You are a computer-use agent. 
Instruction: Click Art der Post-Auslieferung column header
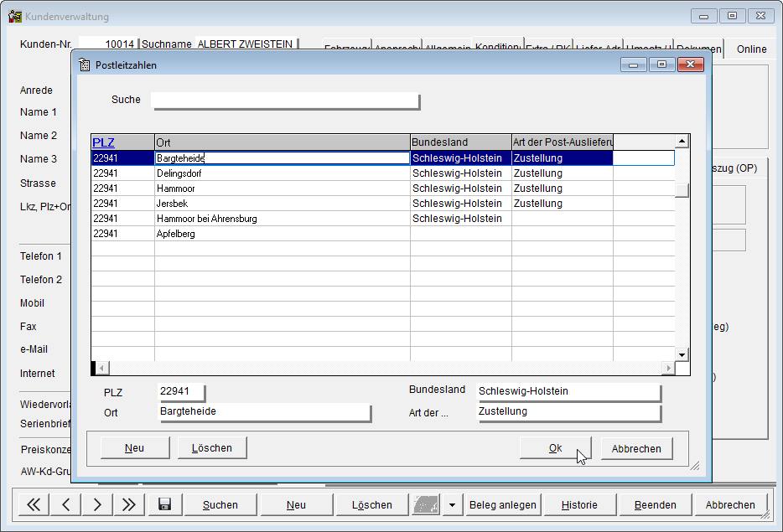coord(563,142)
